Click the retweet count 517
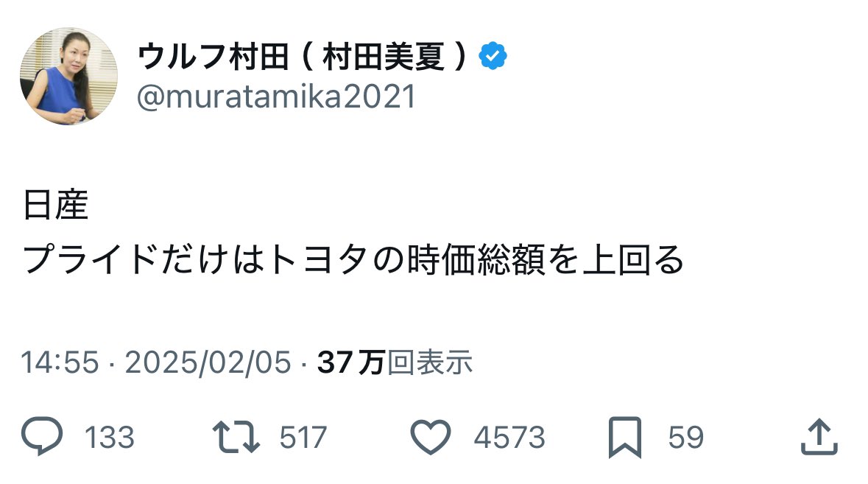The image size is (868, 484). click(x=303, y=438)
